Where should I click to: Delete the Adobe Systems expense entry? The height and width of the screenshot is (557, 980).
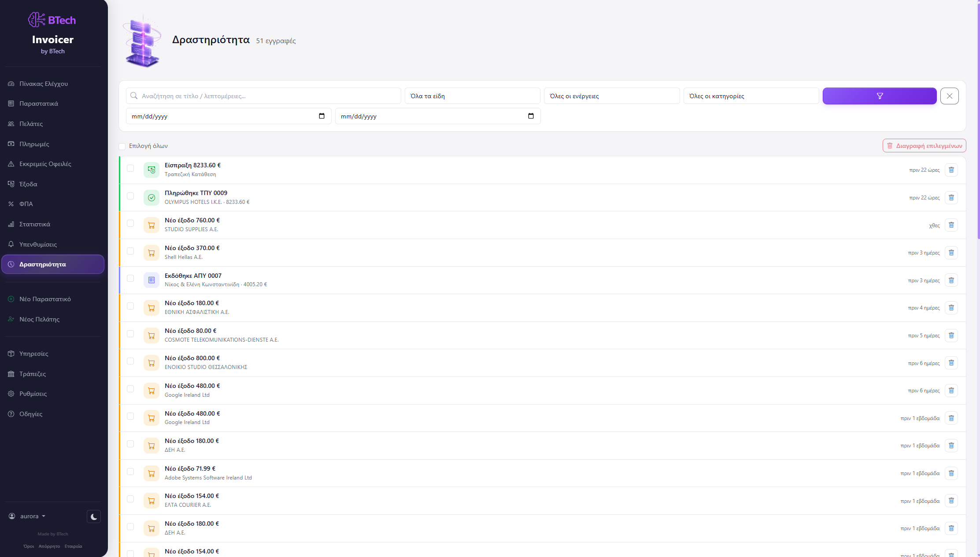(951, 473)
